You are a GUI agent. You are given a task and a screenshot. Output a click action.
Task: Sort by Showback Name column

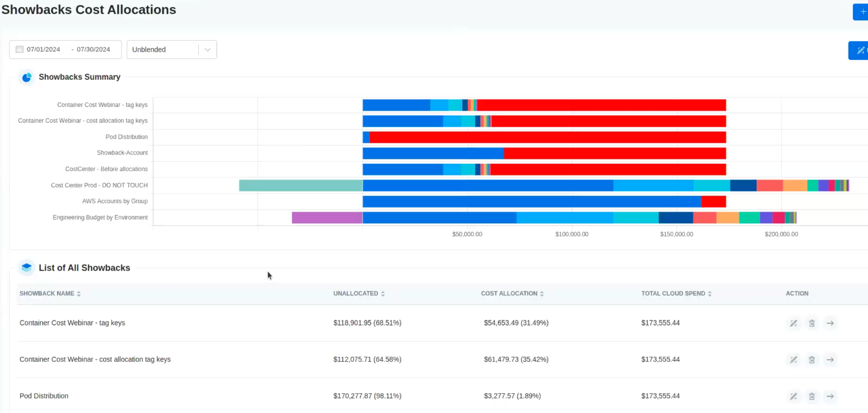click(x=50, y=293)
